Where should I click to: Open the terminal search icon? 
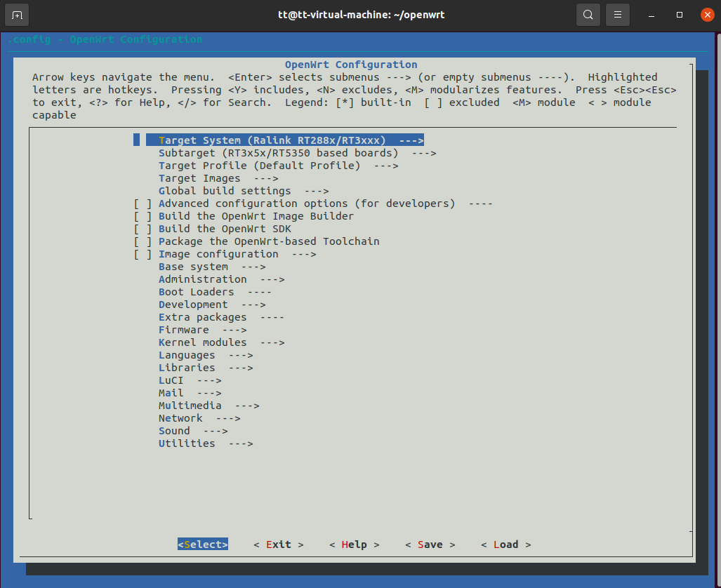[588, 14]
